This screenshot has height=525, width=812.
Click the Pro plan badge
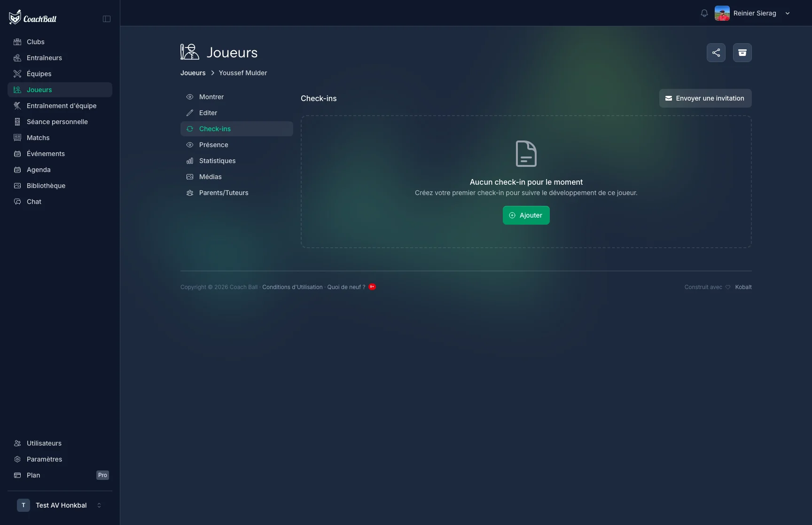coord(102,475)
